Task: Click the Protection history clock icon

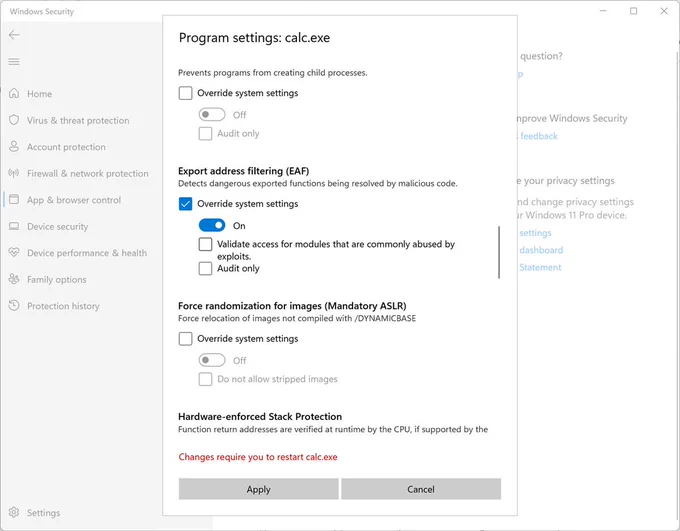Action: pyautogui.click(x=14, y=305)
